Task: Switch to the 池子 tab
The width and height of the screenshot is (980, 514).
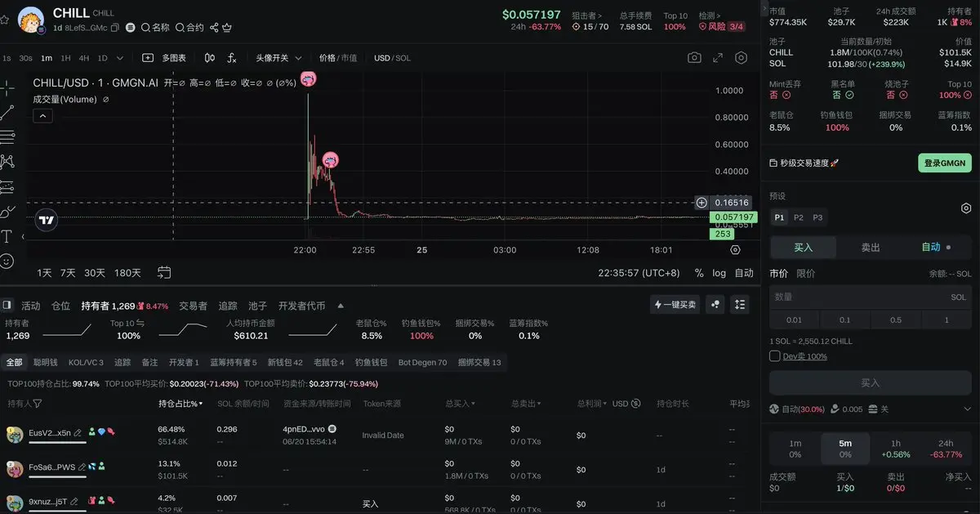Action: (x=257, y=306)
